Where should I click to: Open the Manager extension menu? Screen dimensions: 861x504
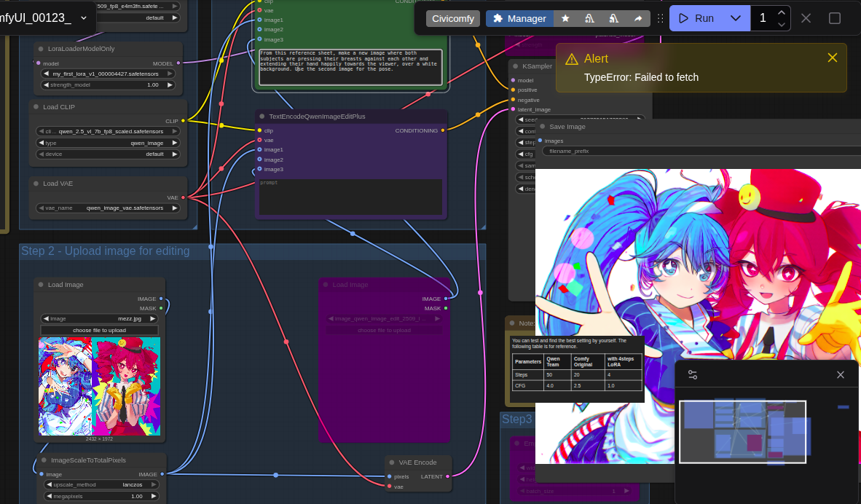(519, 19)
